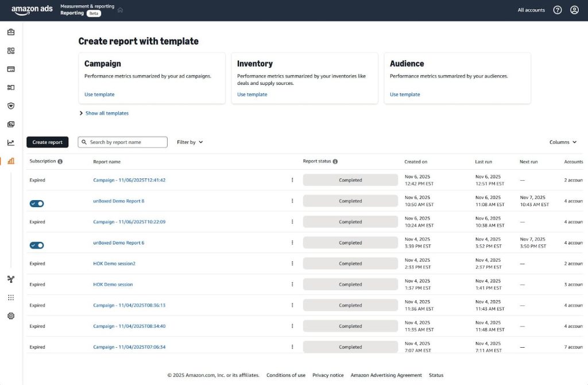Open the more options menu for HOK Demo session2
Screen dimensions: 588x385
292,263
